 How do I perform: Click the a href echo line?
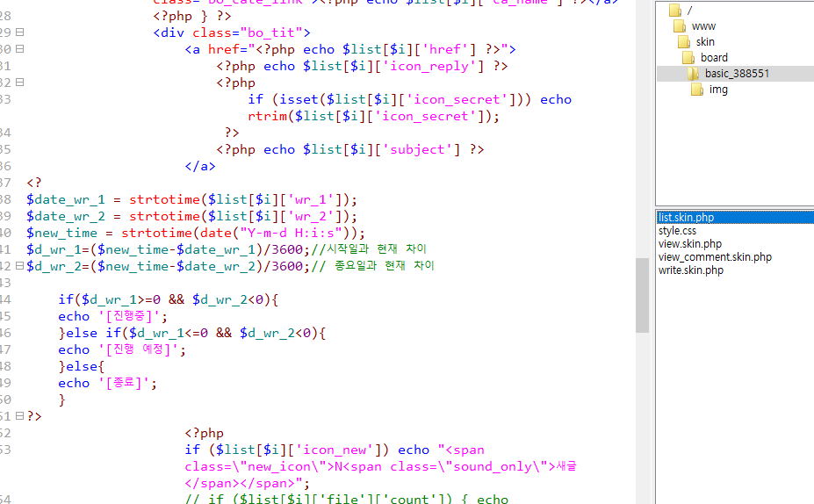[350, 49]
